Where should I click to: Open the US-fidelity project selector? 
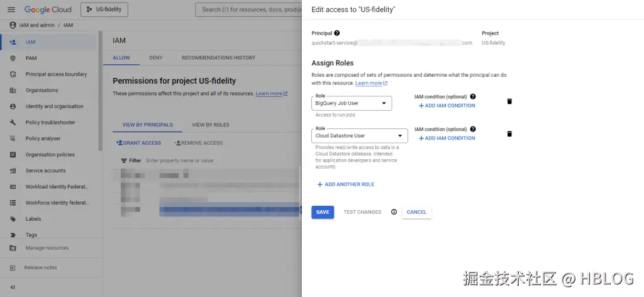tap(104, 9)
